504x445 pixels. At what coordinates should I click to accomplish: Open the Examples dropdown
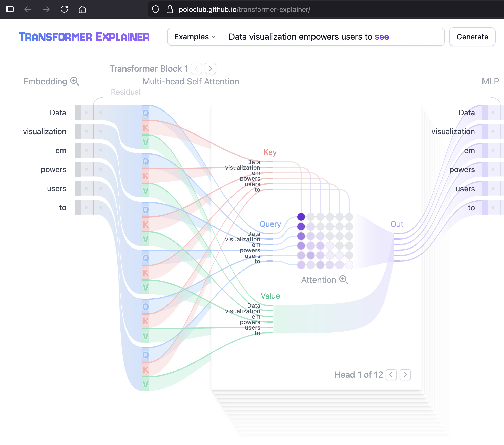click(195, 37)
